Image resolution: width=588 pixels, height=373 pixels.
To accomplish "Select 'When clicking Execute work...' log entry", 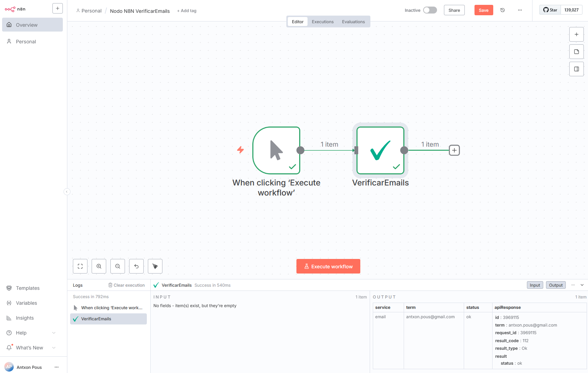I will point(108,308).
